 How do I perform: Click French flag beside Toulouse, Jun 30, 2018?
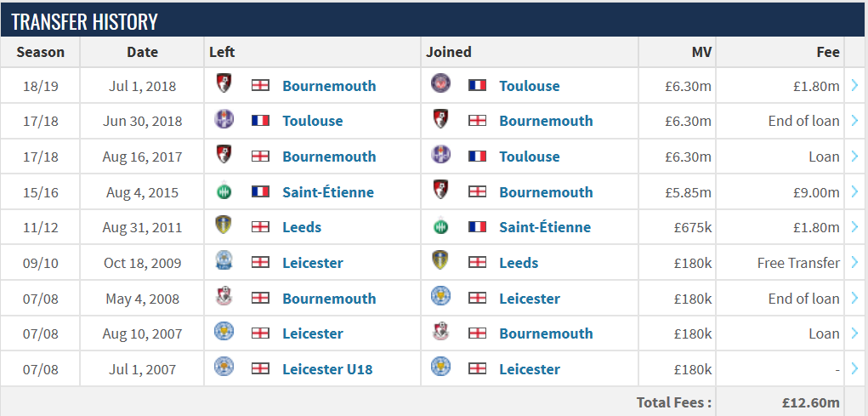tap(260, 121)
